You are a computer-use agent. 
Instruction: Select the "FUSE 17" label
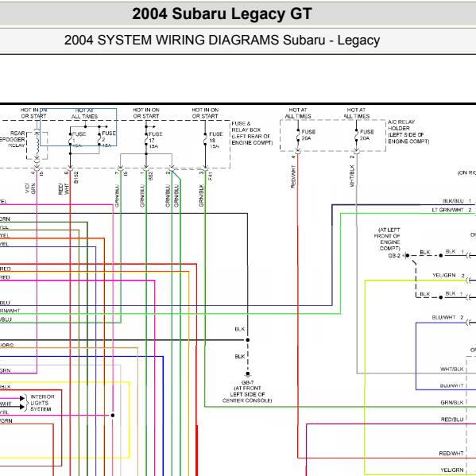(156, 137)
